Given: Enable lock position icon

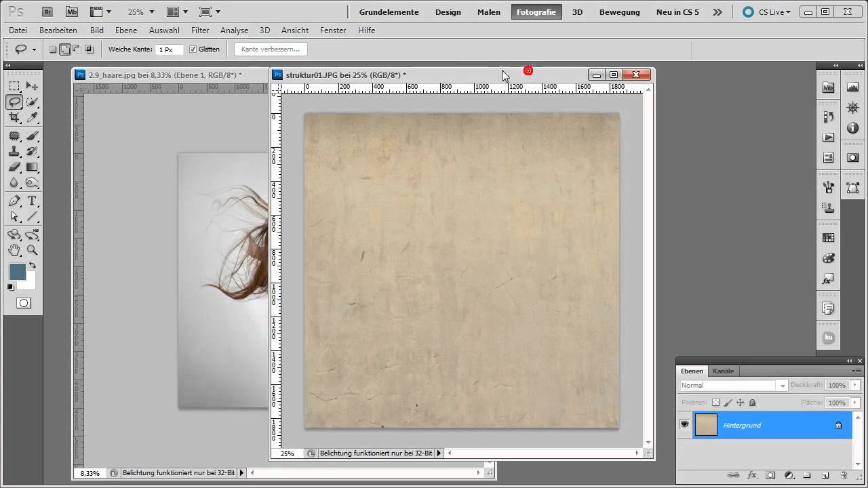Looking at the screenshot, I should click(x=740, y=403).
